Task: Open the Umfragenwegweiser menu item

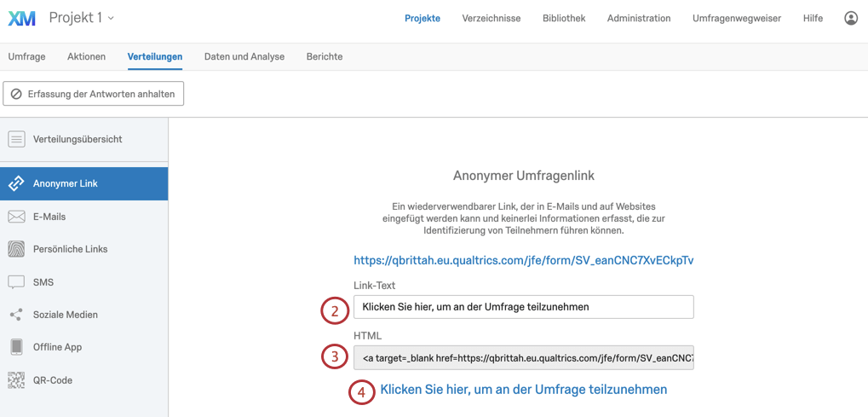Action: point(737,18)
